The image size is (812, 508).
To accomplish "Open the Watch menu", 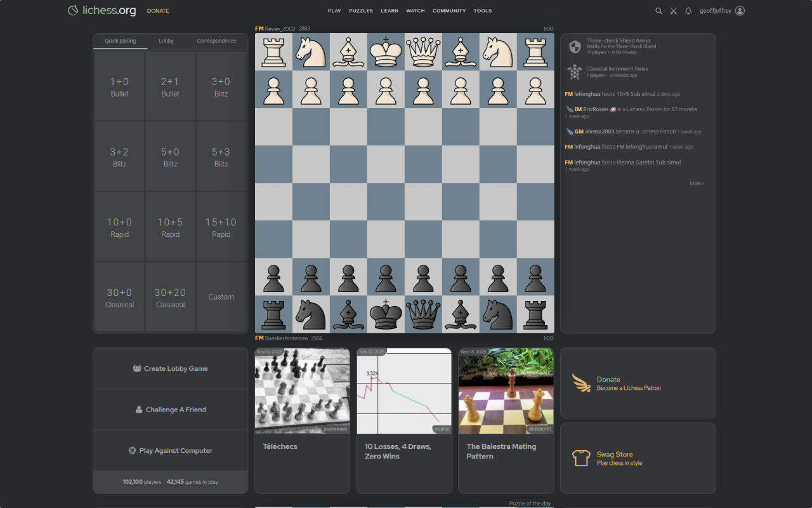I will [416, 11].
